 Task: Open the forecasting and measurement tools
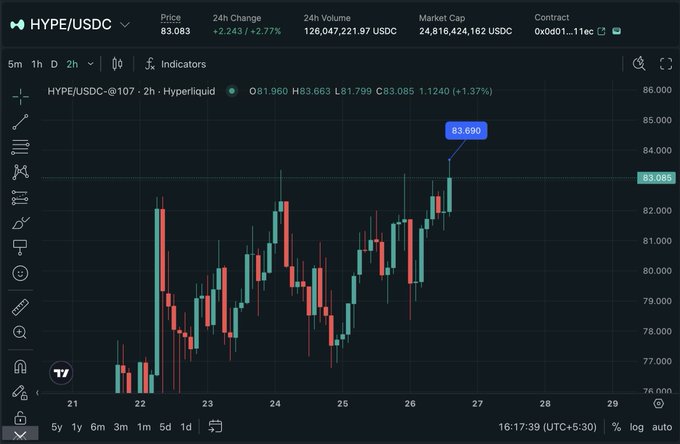click(20, 198)
